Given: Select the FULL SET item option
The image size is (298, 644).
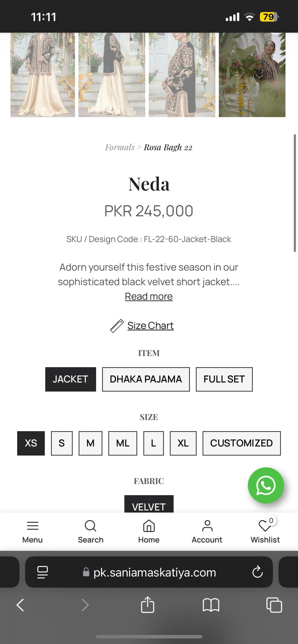Looking at the screenshot, I should pos(224,379).
